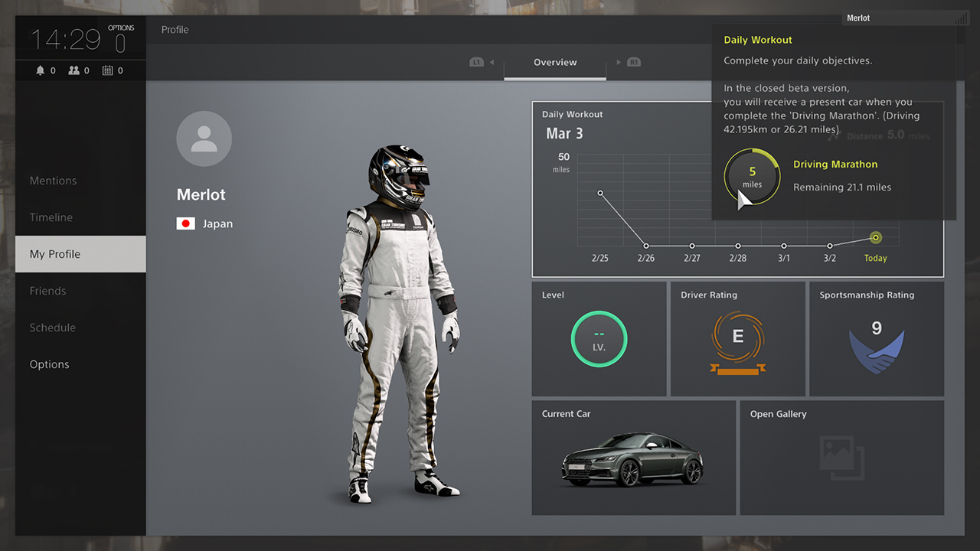The image size is (980, 551).
Task: Select the Driver Rating gauge icon
Action: pos(737,339)
